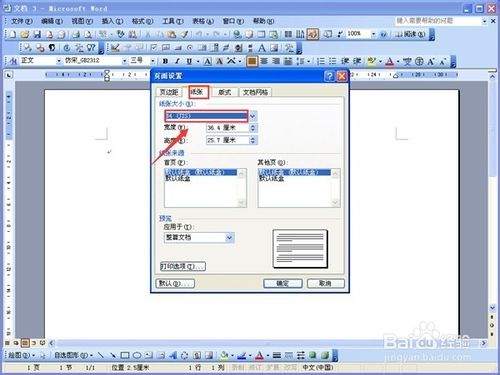Select the Oval drawing tool
500x375 pixels.
pos(137,355)
